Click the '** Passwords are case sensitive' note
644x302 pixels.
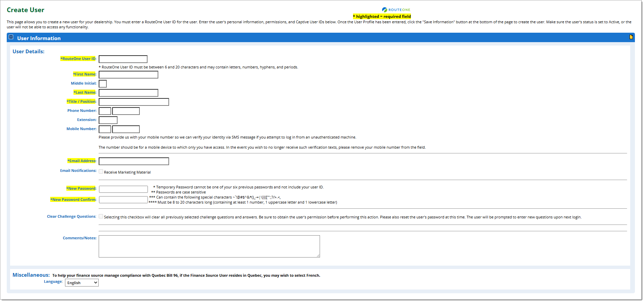(179, 192)
